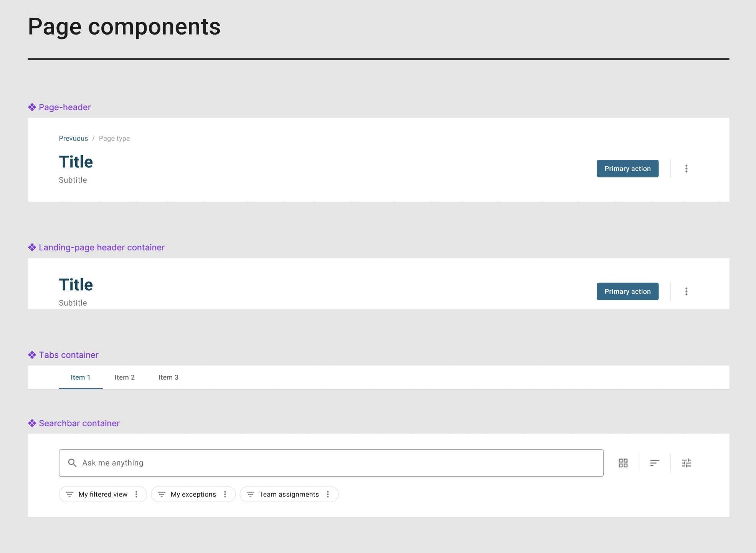Viewport: 756px width, 553px height.
Task: Click the Landing-page header component icon
Action: 32,247
